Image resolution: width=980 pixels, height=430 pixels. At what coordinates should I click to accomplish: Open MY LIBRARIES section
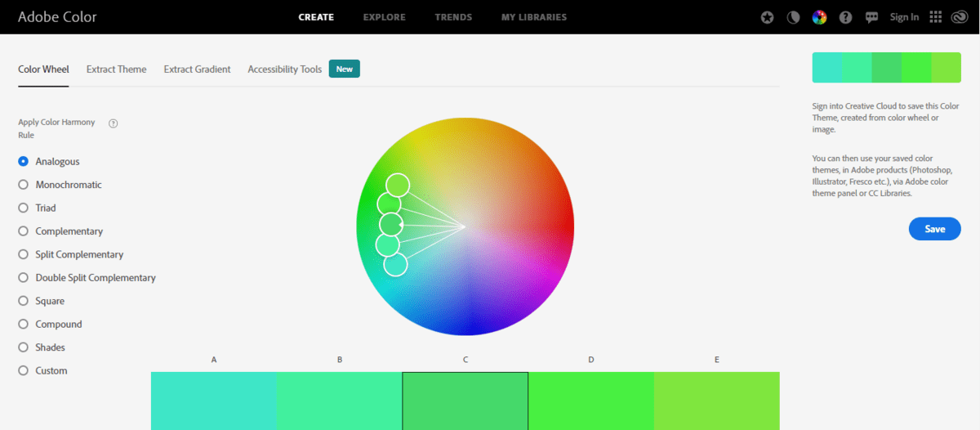[534, 17]
